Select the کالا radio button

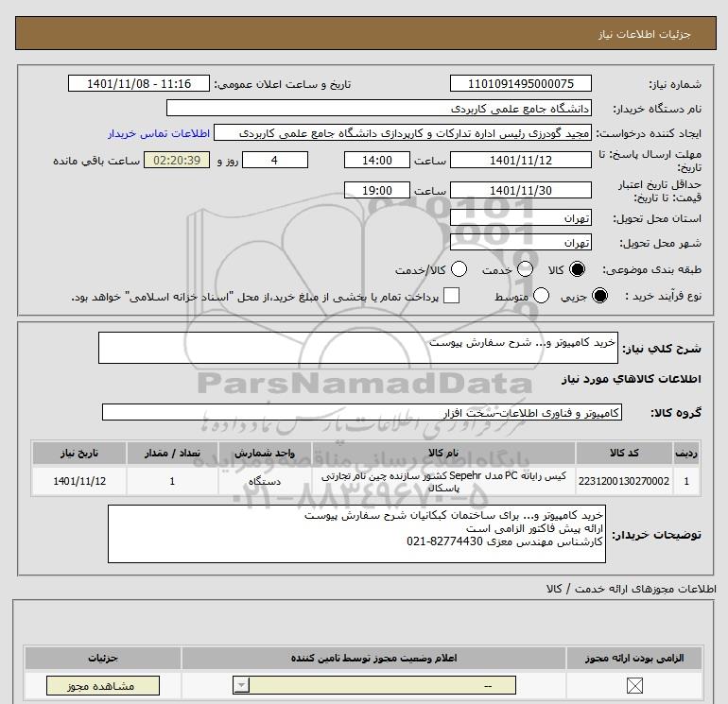point(577,269)
